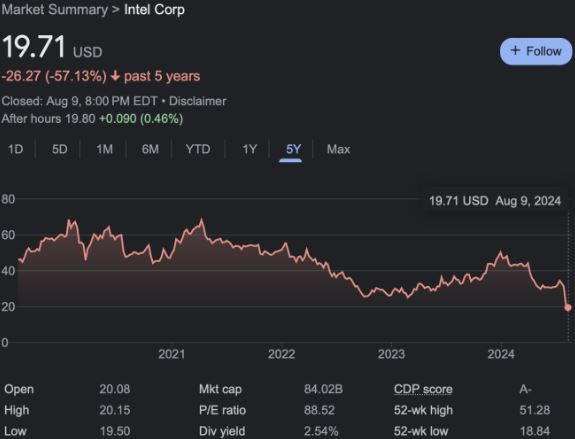Screen dimensions: 575x439
Task: Click the 80 label on the price axis
Action: 8,199
